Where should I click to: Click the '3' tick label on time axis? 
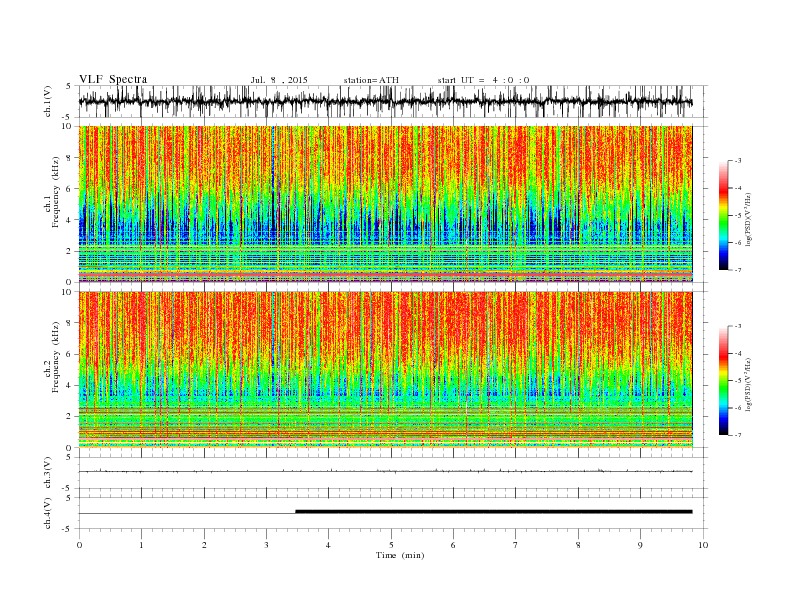pos(266,545)
